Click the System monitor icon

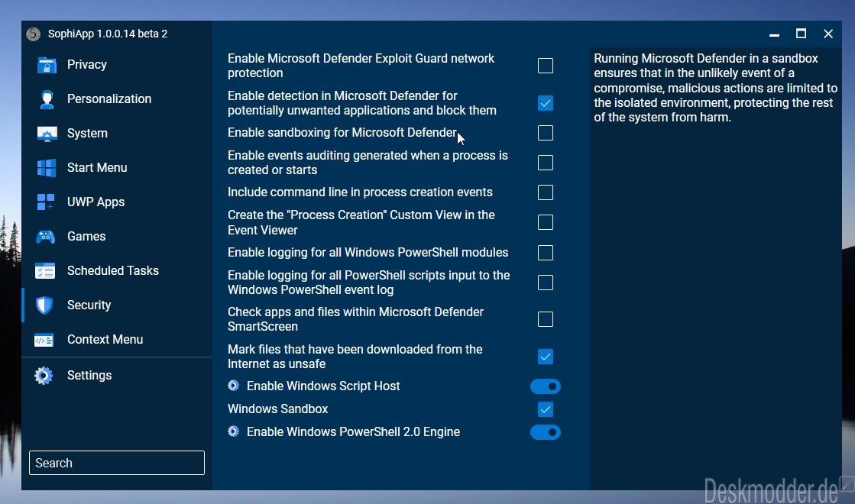47,134
